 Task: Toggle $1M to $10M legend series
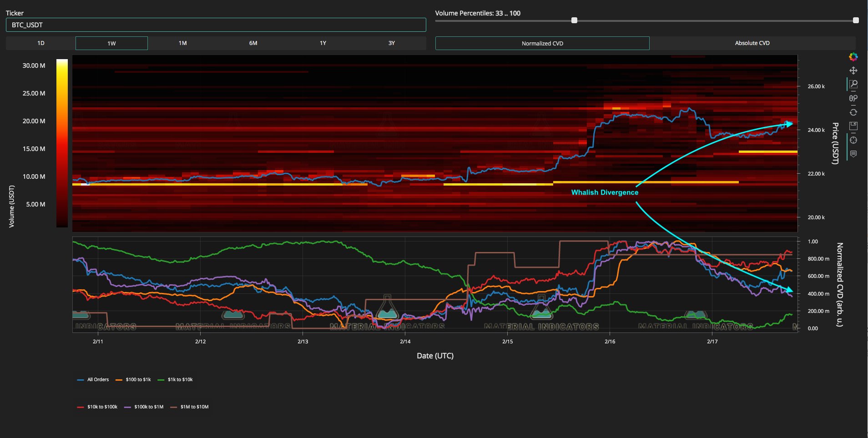[190, 407]
